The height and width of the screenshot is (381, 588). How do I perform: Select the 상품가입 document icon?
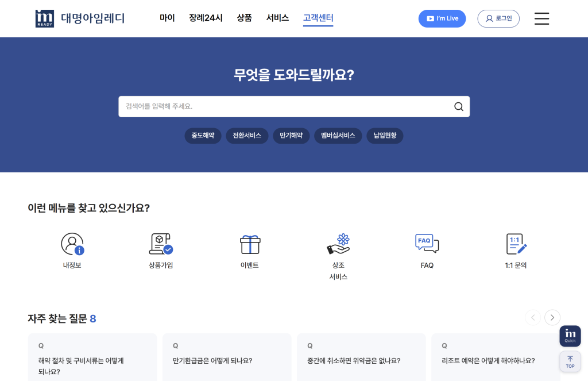(x=161, y=244)
